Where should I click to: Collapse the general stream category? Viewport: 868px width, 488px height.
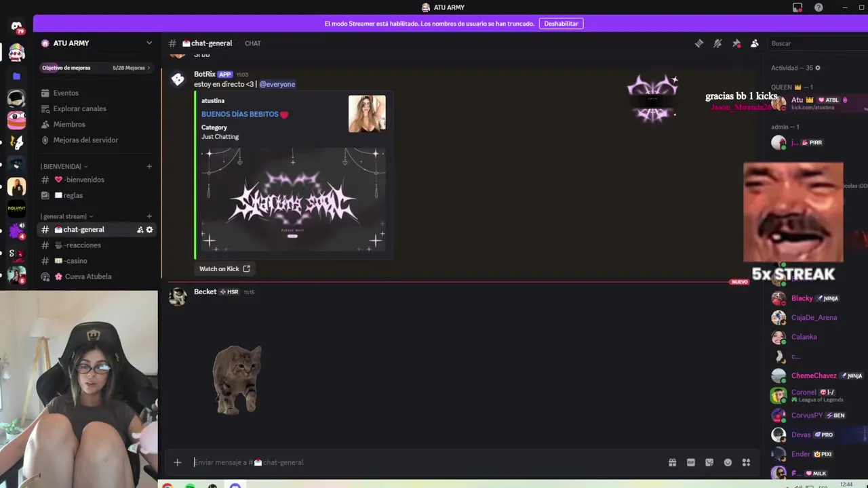point(66,216)
